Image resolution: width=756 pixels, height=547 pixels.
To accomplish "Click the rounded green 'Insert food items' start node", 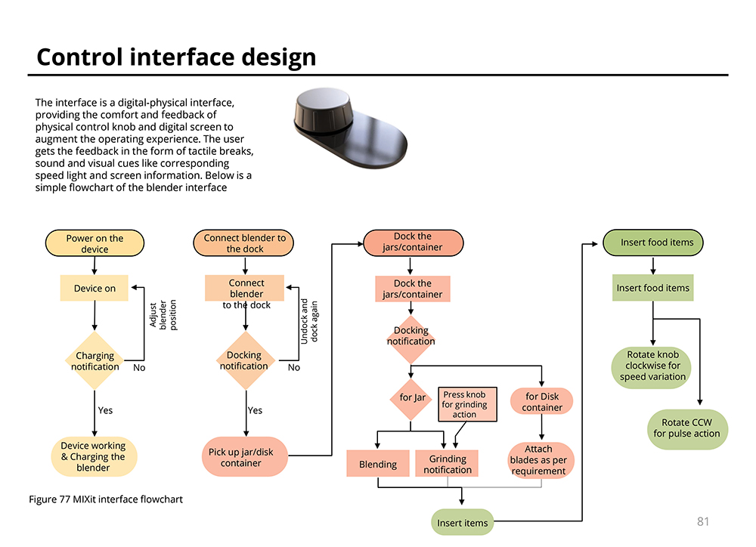I will 653,243.
